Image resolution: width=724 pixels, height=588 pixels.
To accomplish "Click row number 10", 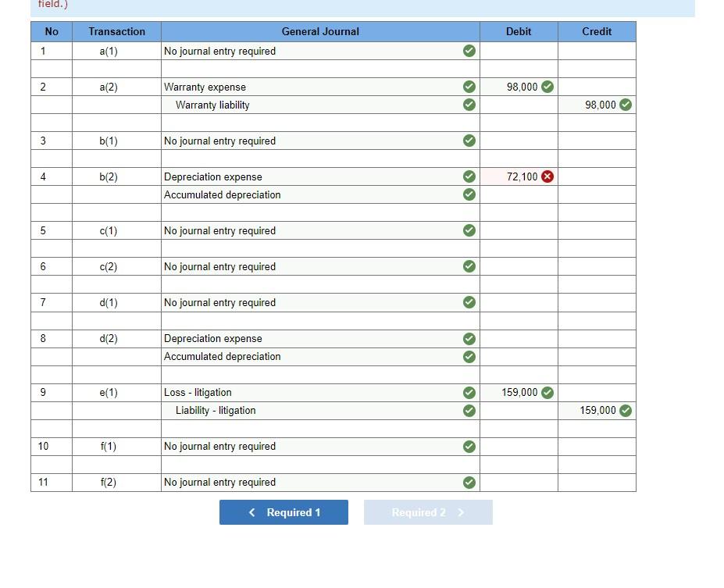I will click(43, 447).
